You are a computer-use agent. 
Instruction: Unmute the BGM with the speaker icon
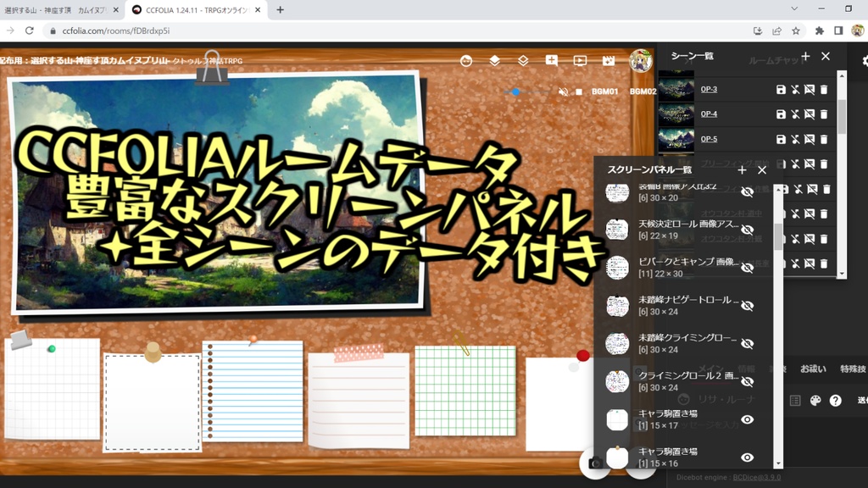[x=564, y=92]
